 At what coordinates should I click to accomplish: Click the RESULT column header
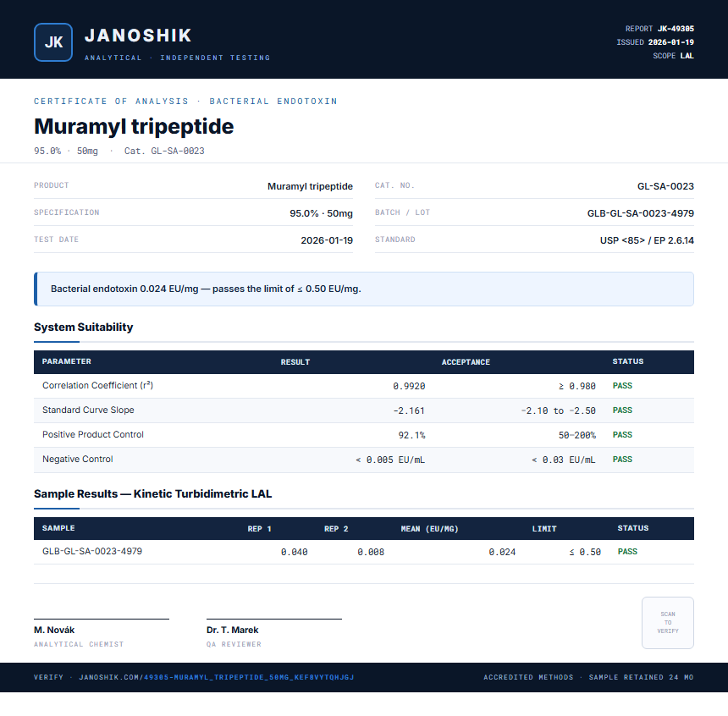[295, 361]
